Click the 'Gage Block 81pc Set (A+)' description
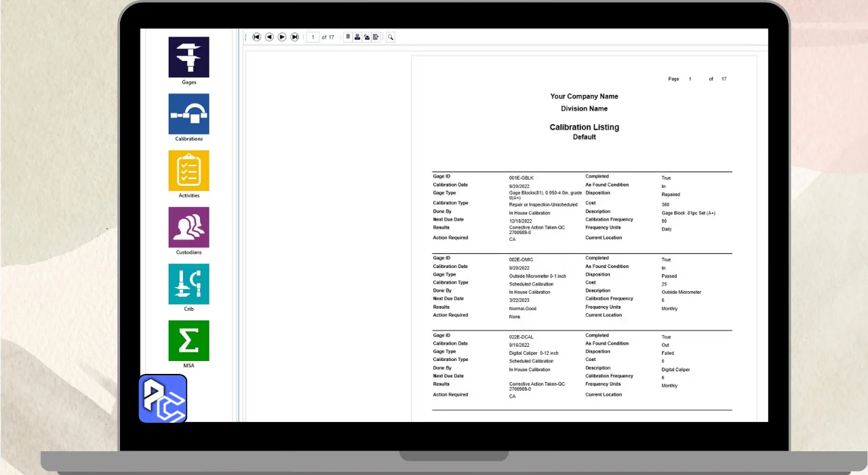The image size is (868, 475). (688, 213)
